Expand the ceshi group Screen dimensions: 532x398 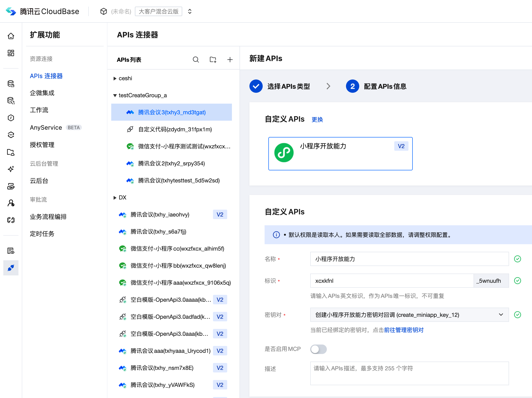[x=115, y=78]
